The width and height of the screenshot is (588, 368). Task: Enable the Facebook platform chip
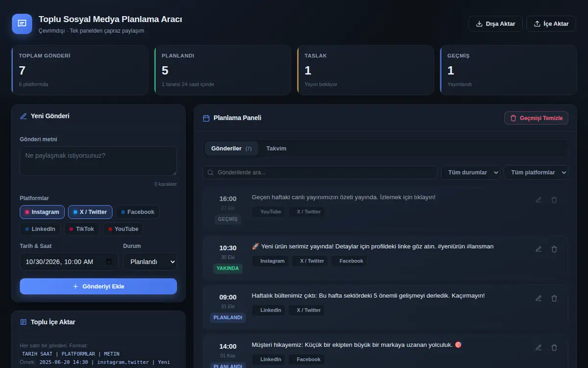click(138, 212)
